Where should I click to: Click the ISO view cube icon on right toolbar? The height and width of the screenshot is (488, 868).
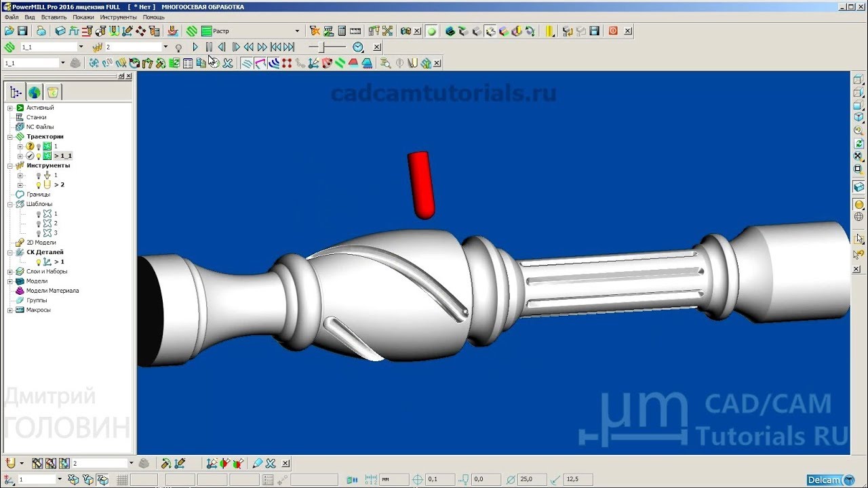tap(859, 117)
